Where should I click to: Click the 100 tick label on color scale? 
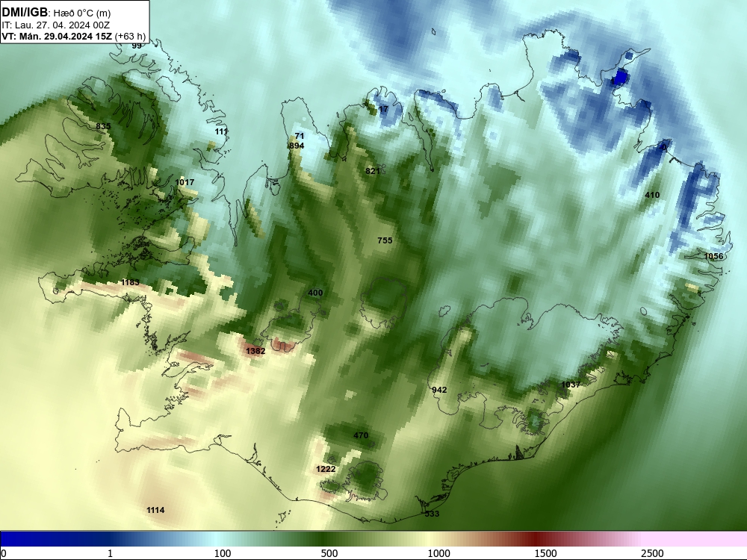(x=223, y=553)
